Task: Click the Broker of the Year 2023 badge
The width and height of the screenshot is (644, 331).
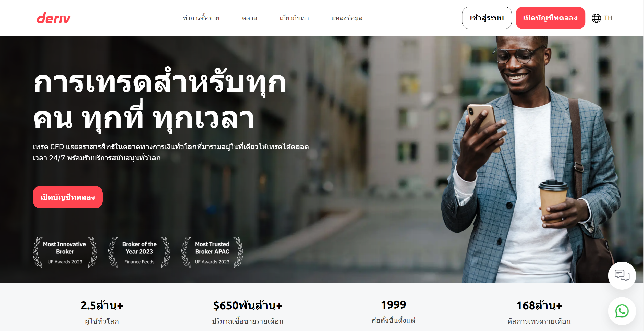Action: coord(139,252)
